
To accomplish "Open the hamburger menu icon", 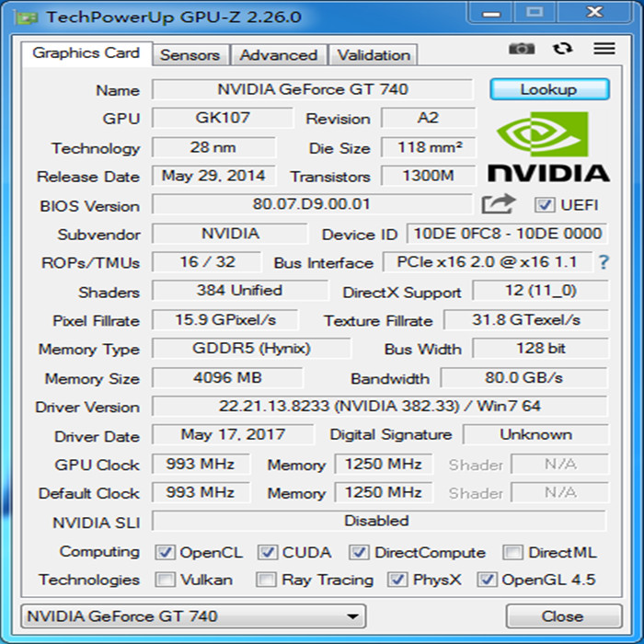I will (604, 49).
